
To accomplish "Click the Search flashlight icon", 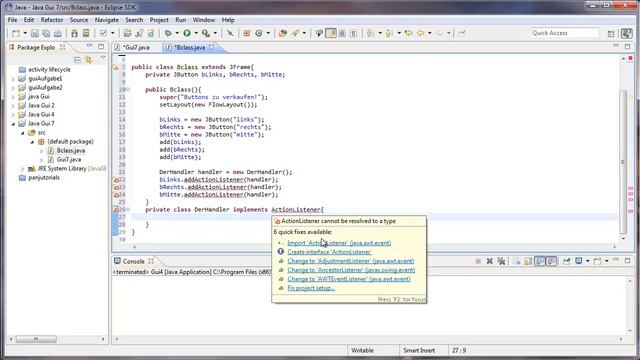I will point(295,33).
